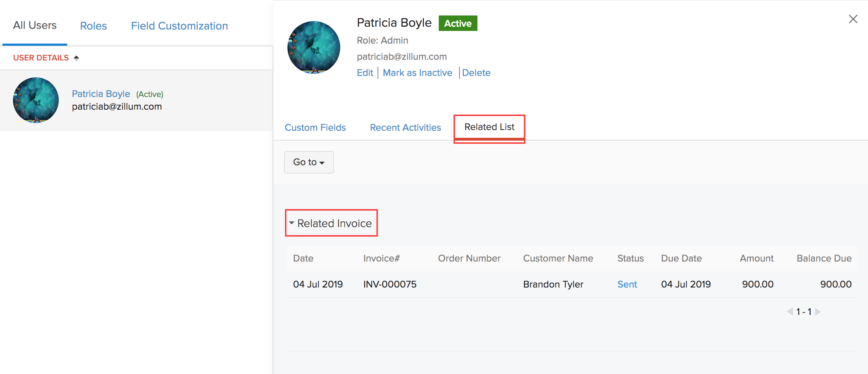Screen dimensions: 868x374
Task: Close the user details panel
Action: [x=853, y=19]
